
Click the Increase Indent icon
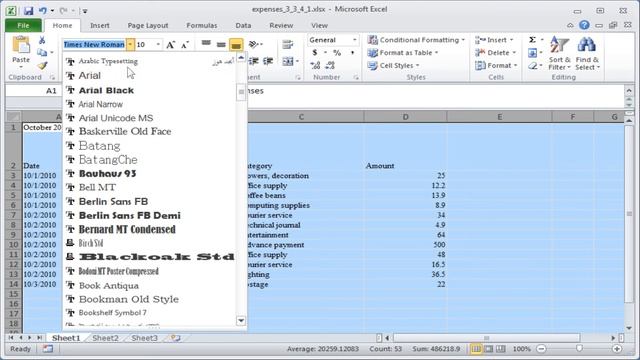point(268,61)
